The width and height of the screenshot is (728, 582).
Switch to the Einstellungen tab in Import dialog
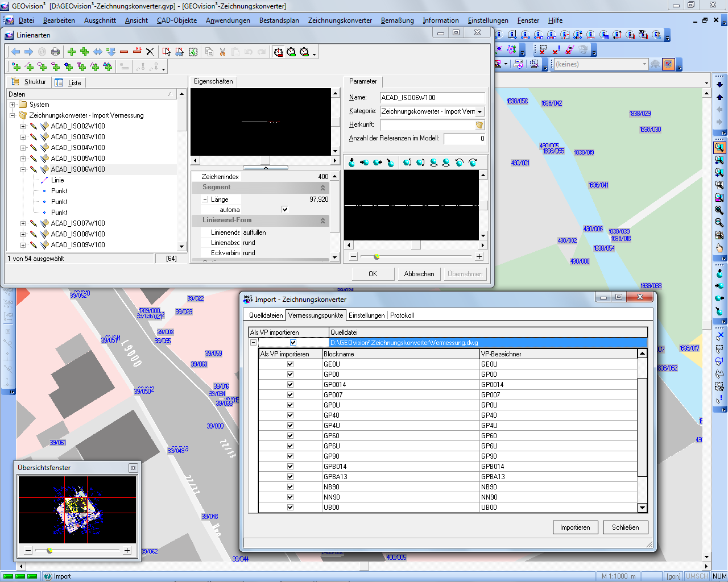366,315
